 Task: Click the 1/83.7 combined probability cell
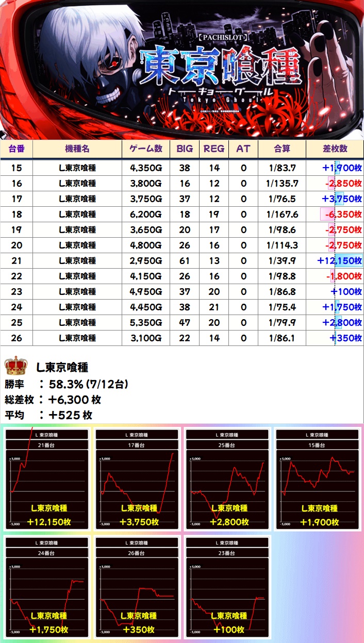coord(282,168)
